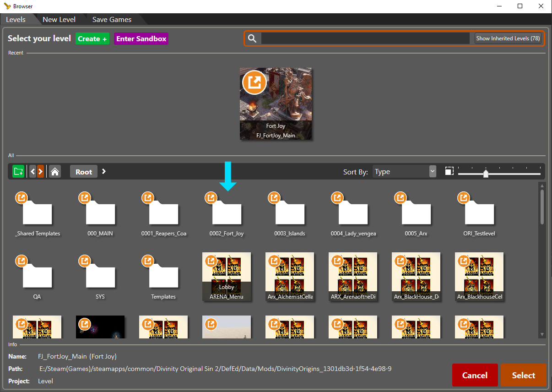Maximize the Browser window
This screenshot has height=392, width=552.
click(520, 6)
